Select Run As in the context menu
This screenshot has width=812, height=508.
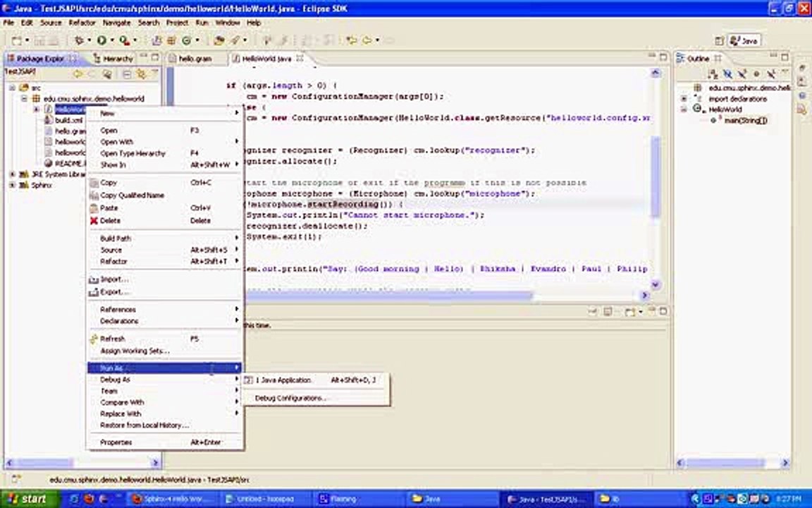click(x=164, y=368)
